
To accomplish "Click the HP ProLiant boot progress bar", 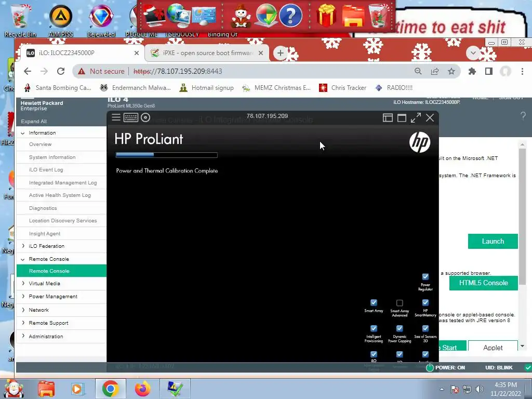I will [167, 155].
